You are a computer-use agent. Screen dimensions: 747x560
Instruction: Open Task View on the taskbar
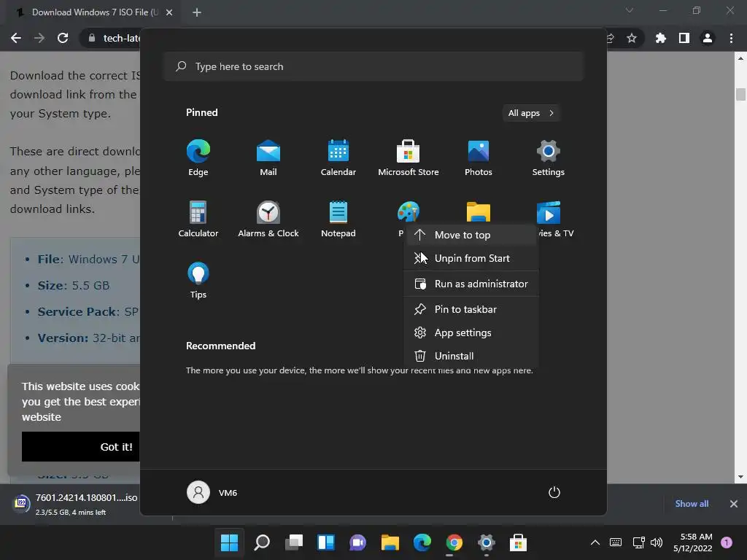pyautogui.click(x=294, y=542)
